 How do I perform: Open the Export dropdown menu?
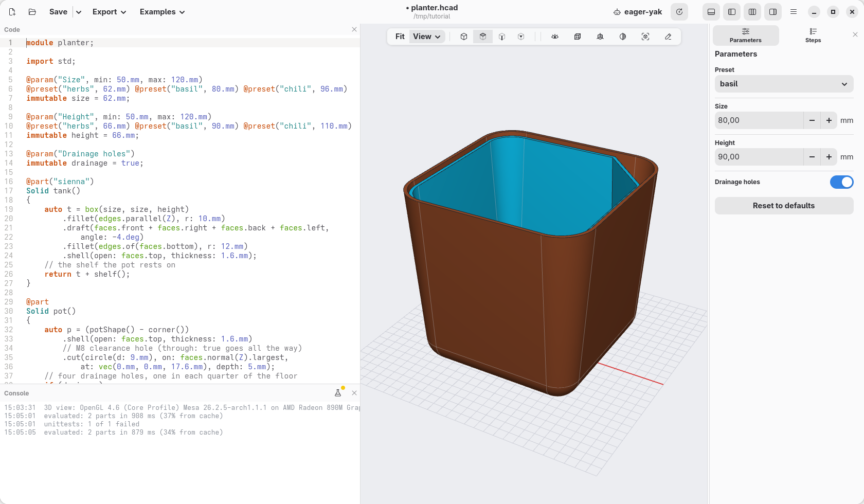(109, 12)
